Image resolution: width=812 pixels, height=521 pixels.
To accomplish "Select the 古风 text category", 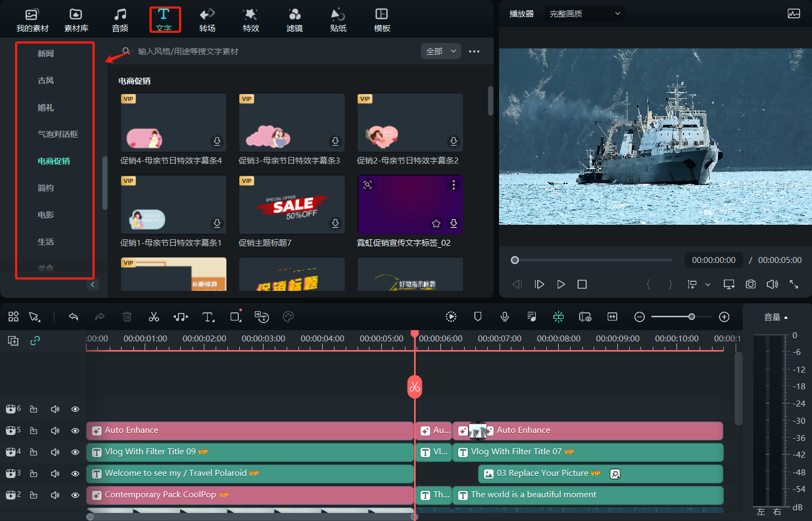I will click(x=46, y=80).
